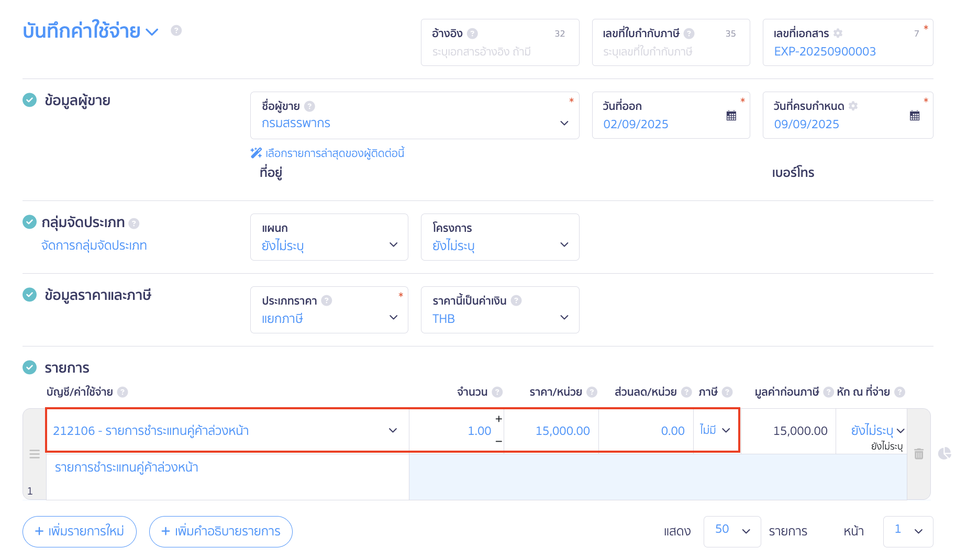
Task: Click the gear icon next to เลขที่เอกสาร
Action: pos(838,32)
